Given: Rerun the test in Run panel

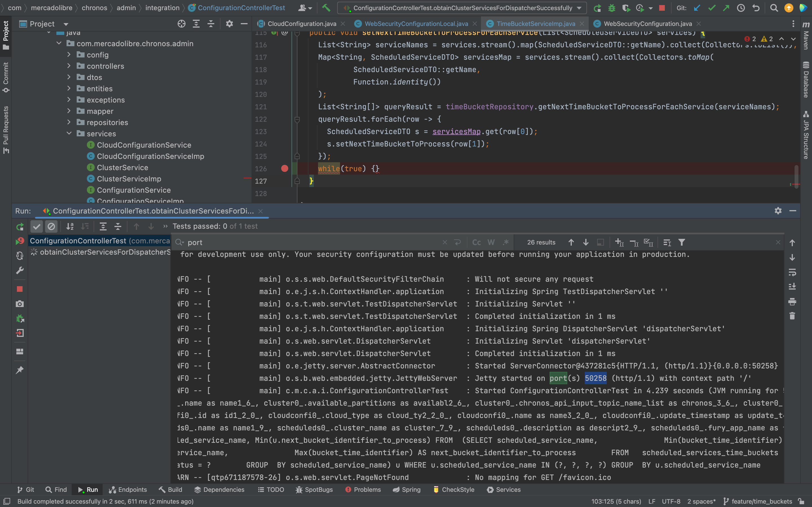Looking at the screenshot, I should (20, 227).
